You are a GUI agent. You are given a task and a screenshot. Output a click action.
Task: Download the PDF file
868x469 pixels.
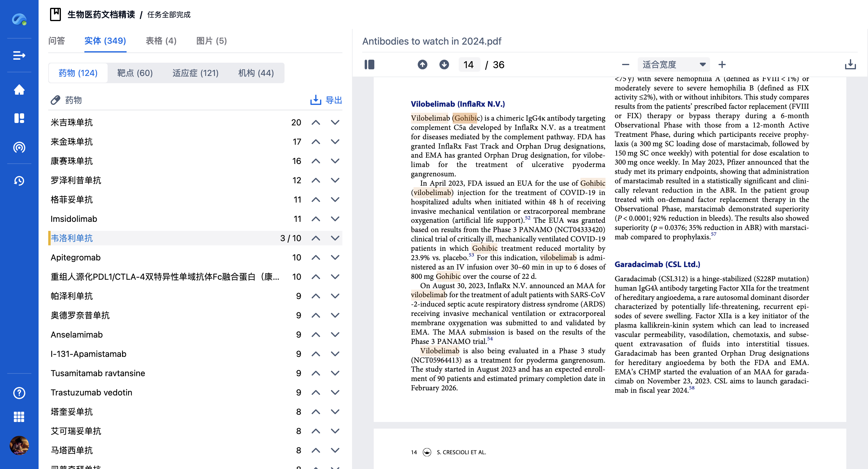(x=850, y=65)
